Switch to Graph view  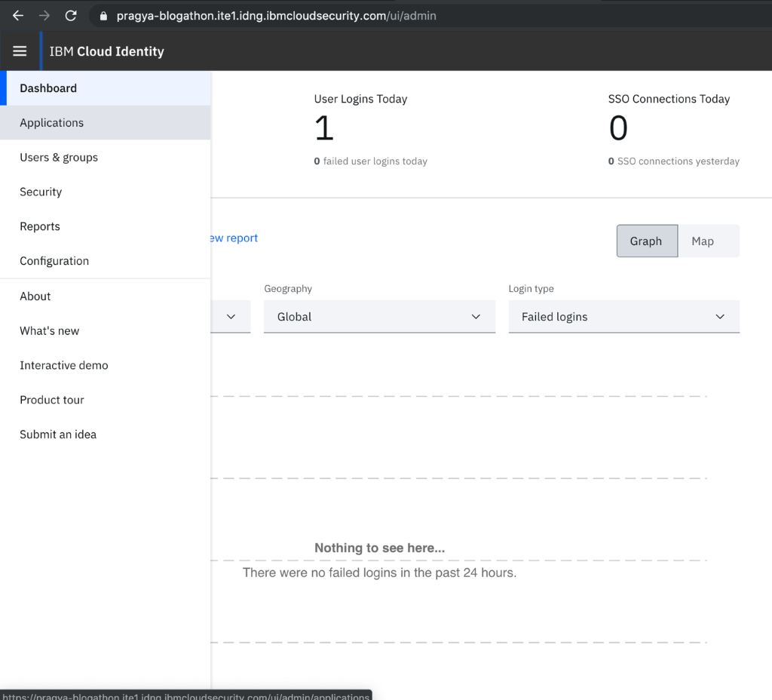click(647, 241)
